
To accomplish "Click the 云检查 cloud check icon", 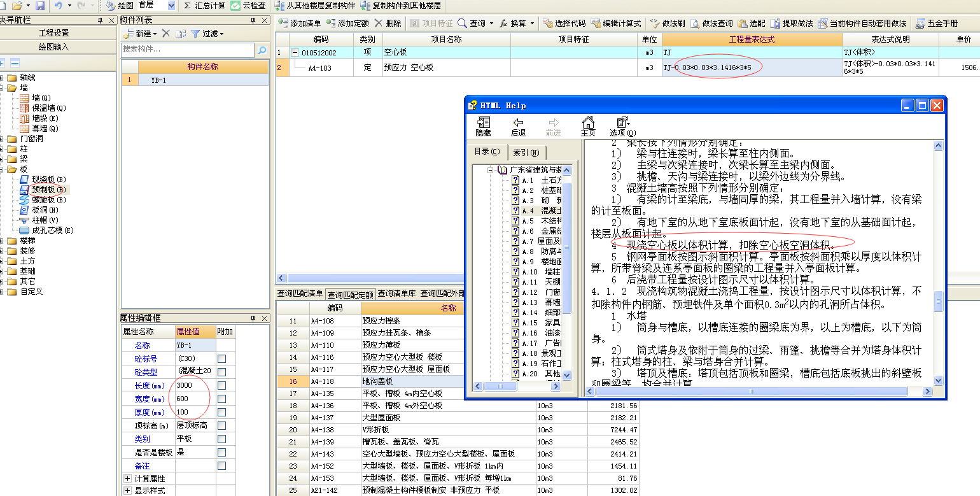I will point(236,5).
